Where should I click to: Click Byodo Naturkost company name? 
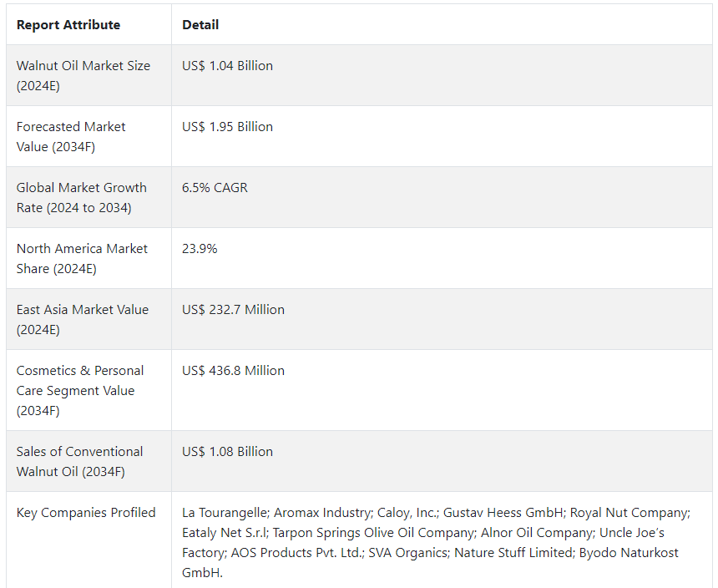pos(629,553)
